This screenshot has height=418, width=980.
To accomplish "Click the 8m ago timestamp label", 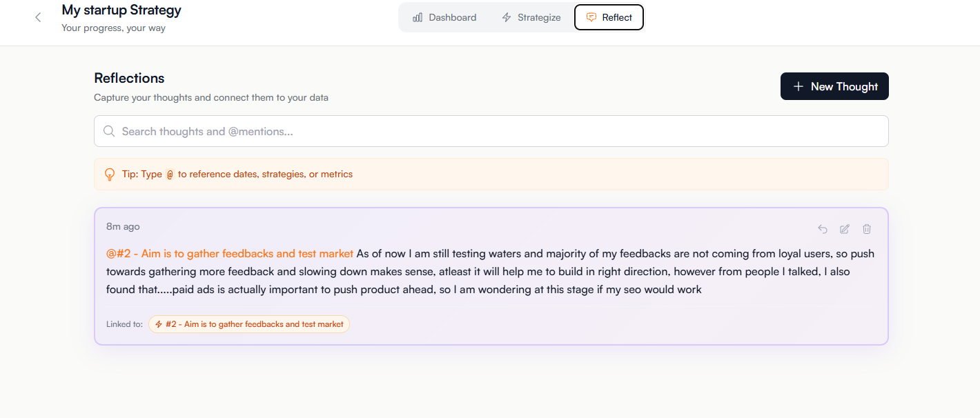I will pyautogui.click(x=122, y=226).
